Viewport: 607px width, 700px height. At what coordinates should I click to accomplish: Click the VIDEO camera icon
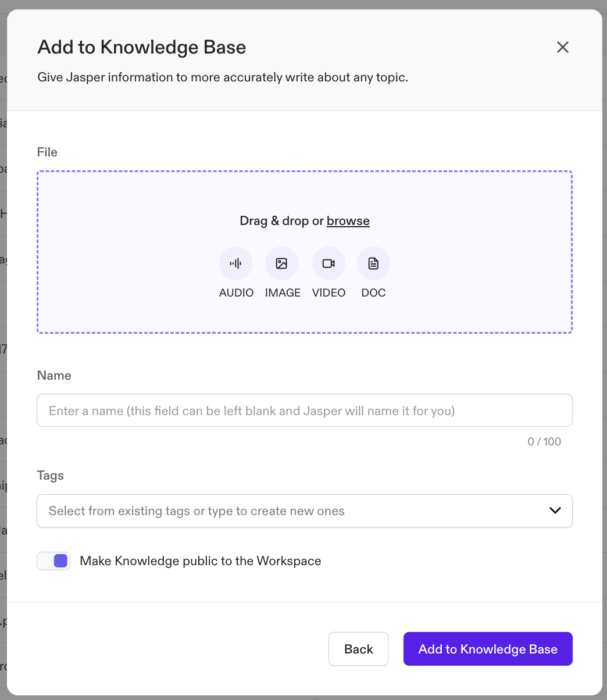click(x=329, y=263)
